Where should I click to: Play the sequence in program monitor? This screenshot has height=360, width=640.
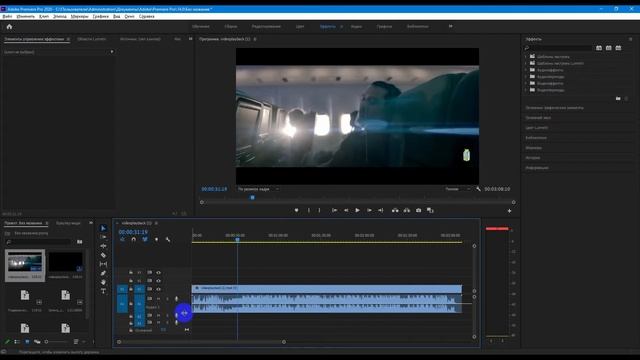pyautogui.click(x=358, y=210)
